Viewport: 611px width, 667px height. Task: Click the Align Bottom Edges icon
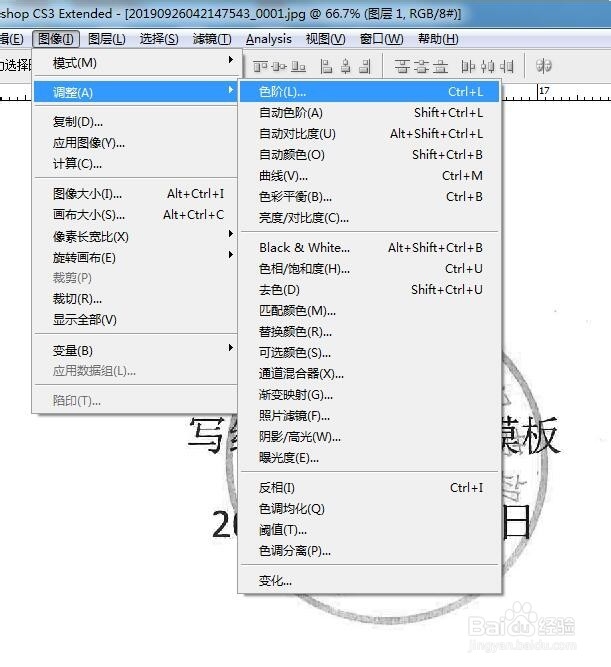click(x=298, y=66)
